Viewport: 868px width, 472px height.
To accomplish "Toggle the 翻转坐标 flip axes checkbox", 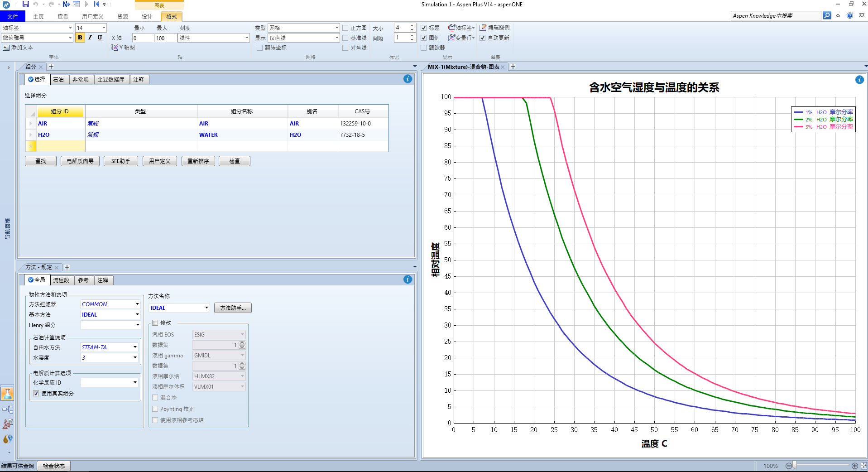I will pos(260,48).
